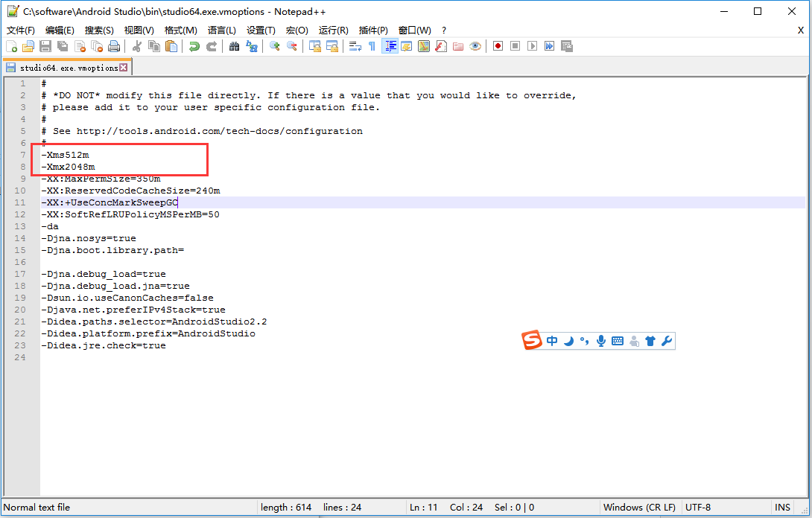Close document with menu bar X
Viewport: 812px width, 518px height.
click(801, 31)
